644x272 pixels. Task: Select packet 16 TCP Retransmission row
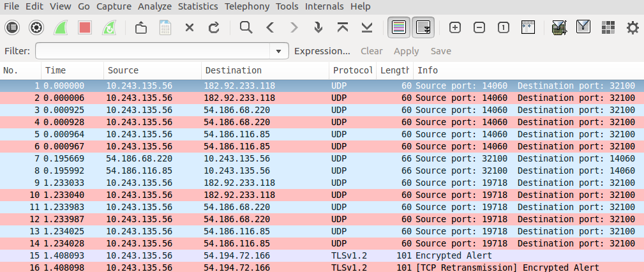click(x=322, y=268)
